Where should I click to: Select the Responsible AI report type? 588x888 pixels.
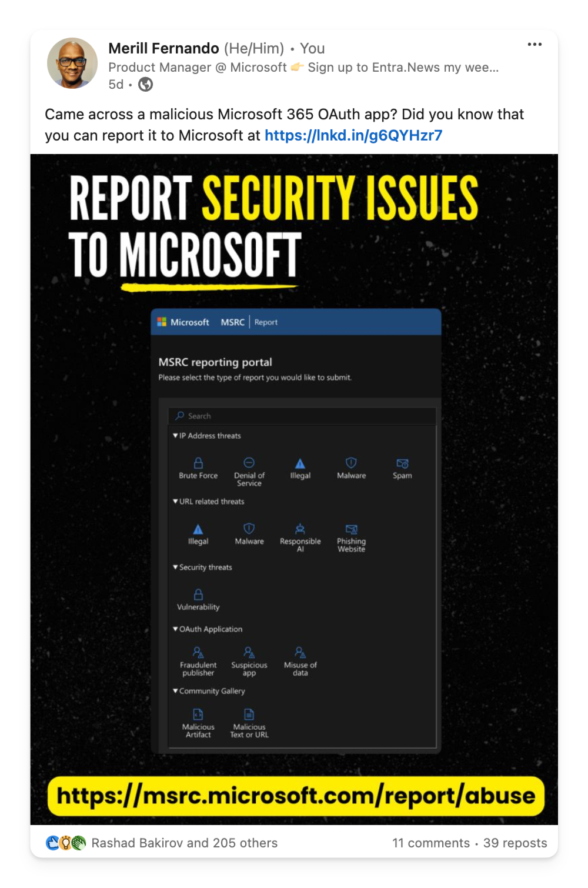pos(300,538)
